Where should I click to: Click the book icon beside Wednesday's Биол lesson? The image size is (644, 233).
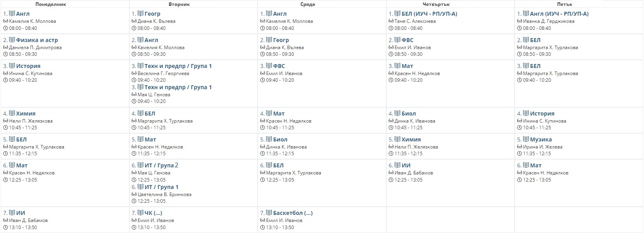(269, 139)
